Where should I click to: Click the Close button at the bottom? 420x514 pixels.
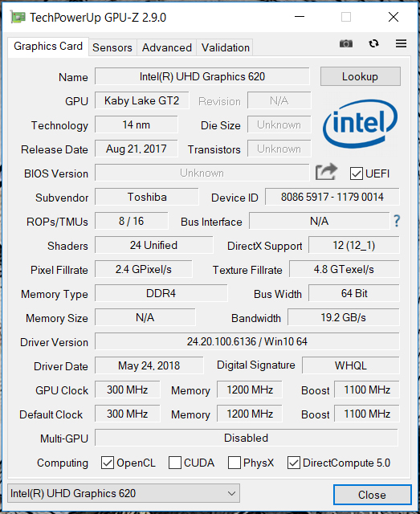pyautogui.click(x=372, y=495)
